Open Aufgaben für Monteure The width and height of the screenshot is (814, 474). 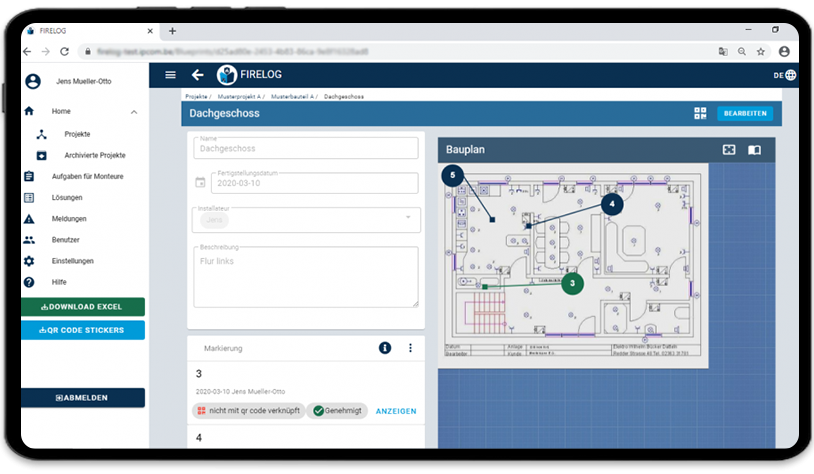pyautogui.click(x=87, y=177)
